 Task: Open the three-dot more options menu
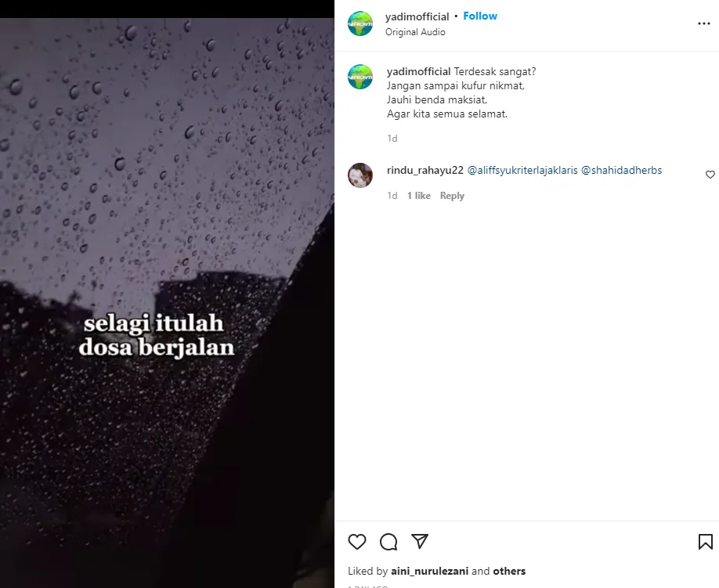(x=704, y=23)
